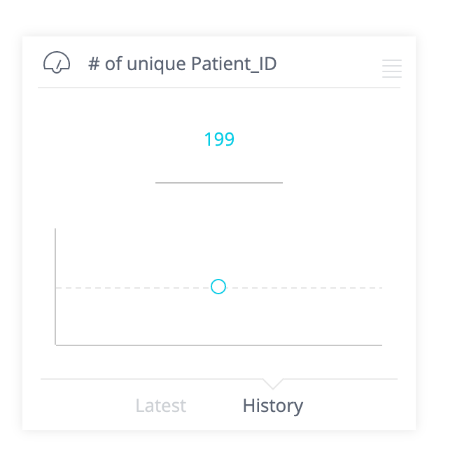Screen dimensions: 476x454
Task: Click the '#' symbol in the card title
Action: tap(94, 64)
